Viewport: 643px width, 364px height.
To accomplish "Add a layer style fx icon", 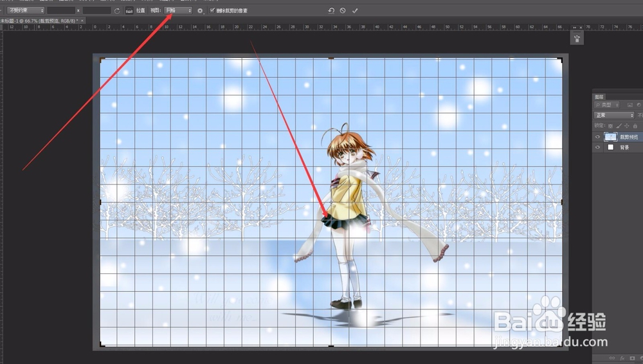I will pos(622,358).
